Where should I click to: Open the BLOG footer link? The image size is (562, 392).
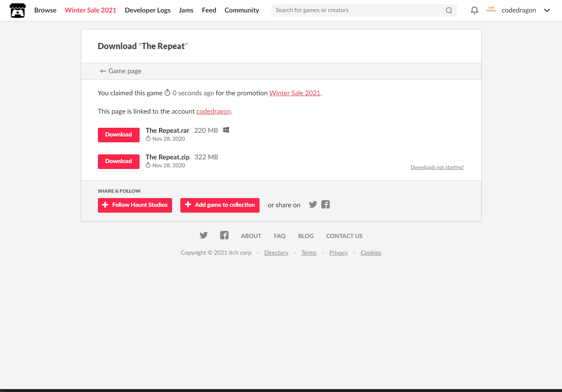click(306, 236)
